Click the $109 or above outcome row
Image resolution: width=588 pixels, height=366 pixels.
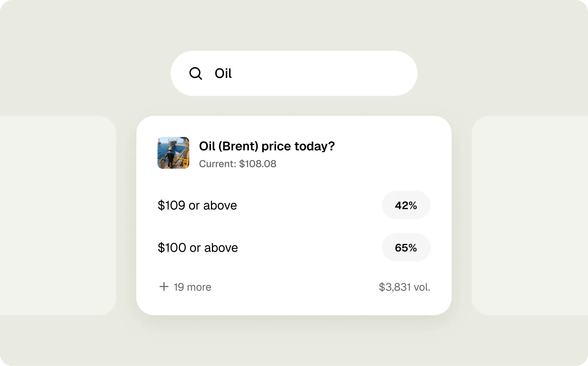[198, 205]
